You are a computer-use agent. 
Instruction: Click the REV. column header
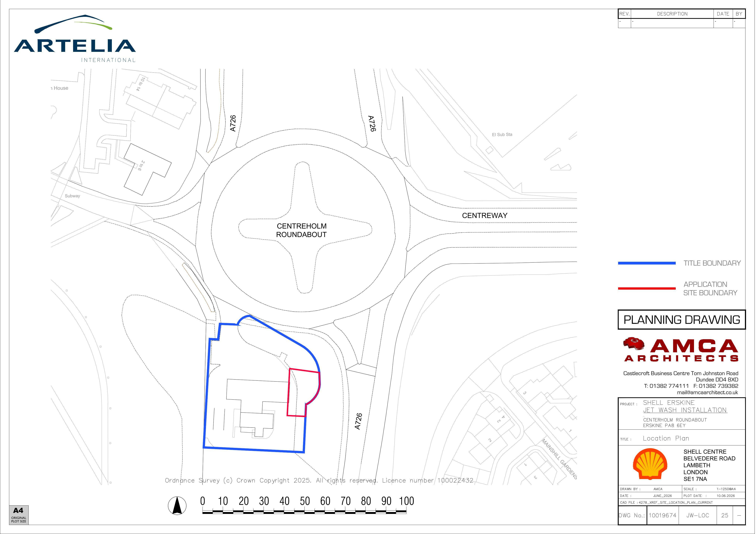(624, 14)
